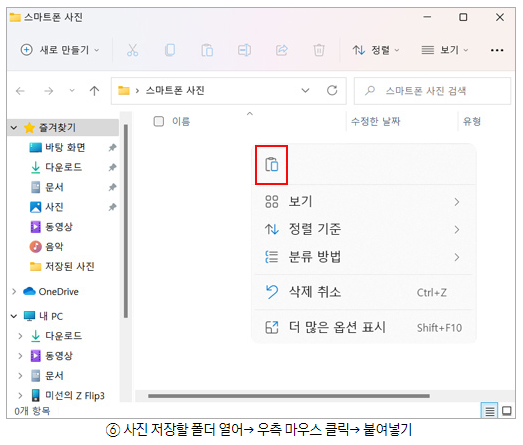The height and width of the screenshot is (445, 523).
Task: Click the toolbar Paste clipboard icon
Action: pyautogui.click(x=207, y=50)
